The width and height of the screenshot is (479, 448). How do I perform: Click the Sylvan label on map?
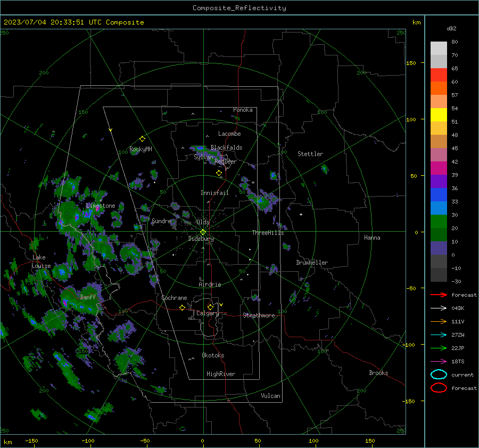pos(203,157)
